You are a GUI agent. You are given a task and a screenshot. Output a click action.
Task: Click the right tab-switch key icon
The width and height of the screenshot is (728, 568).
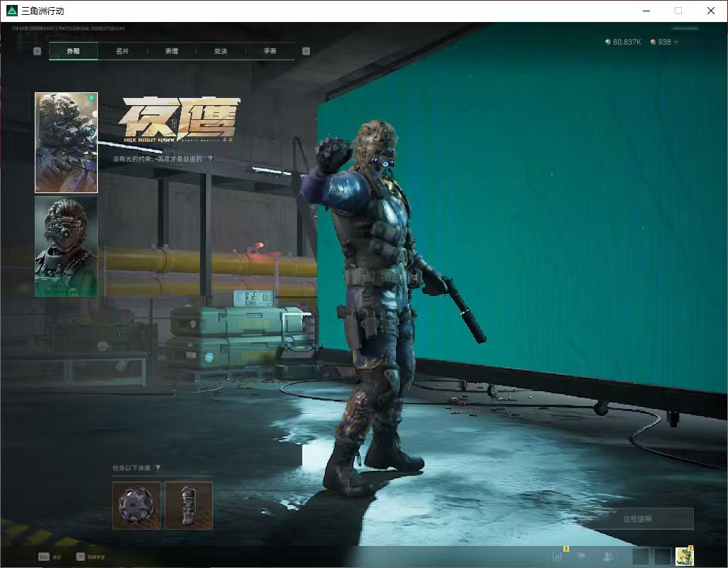click(306, 51)
